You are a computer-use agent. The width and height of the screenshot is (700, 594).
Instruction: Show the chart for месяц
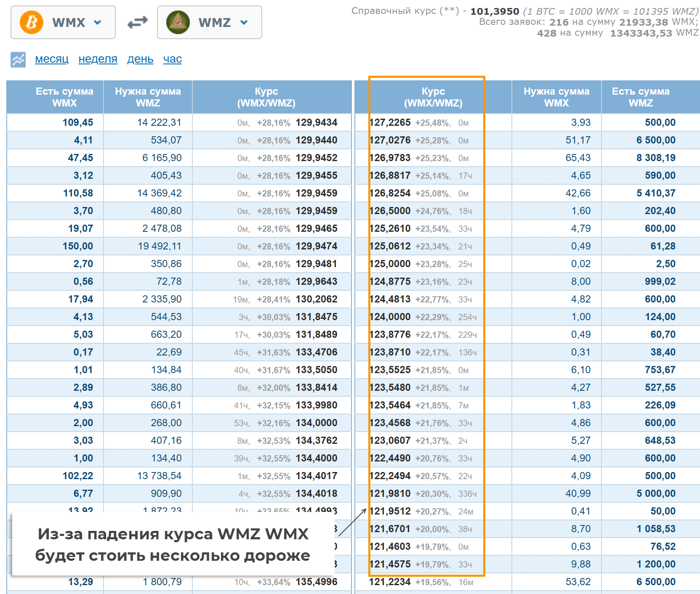pyautogui.click(x=52, y=59)
